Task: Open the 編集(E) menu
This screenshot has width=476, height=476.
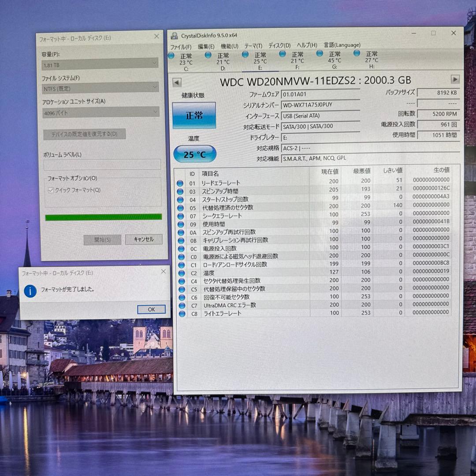Action: click(206, 46)
